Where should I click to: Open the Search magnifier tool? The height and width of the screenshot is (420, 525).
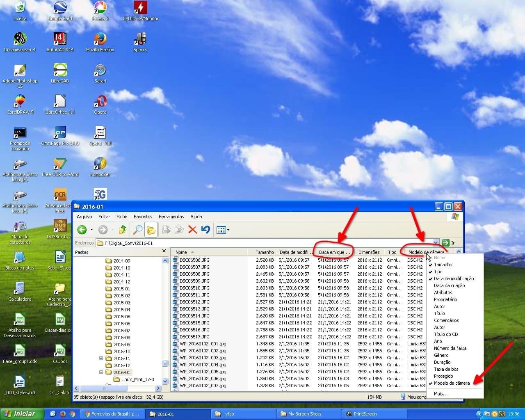(137, 230)
